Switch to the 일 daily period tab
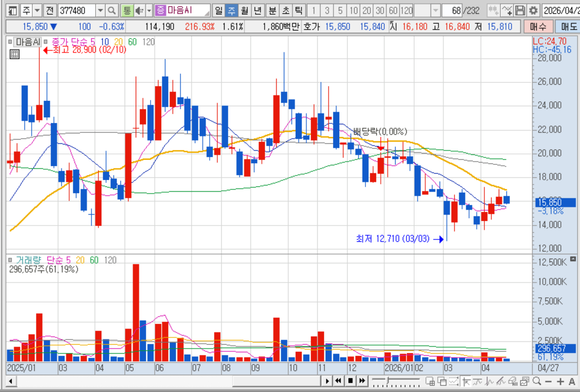 point(219,10)
